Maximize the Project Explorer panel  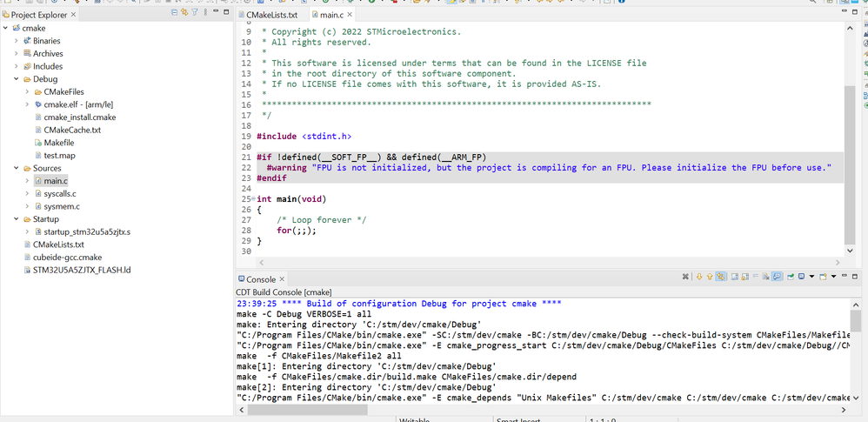pos(226,11)
